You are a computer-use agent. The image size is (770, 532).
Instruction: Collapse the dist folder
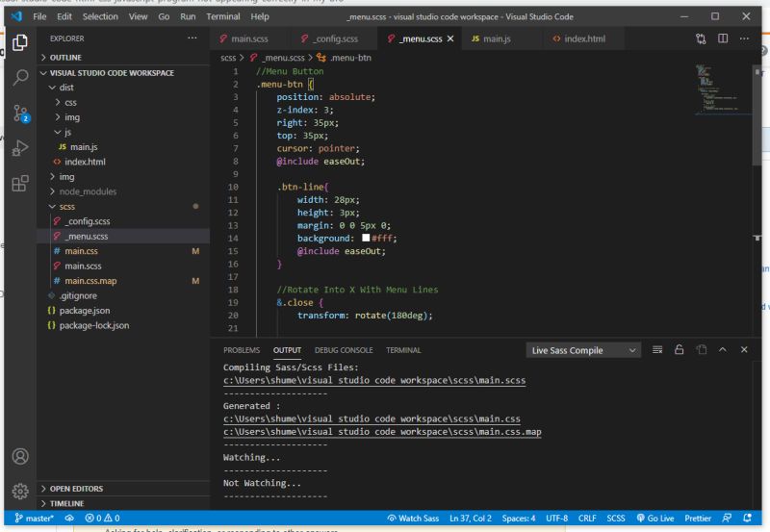coord(123,88)
